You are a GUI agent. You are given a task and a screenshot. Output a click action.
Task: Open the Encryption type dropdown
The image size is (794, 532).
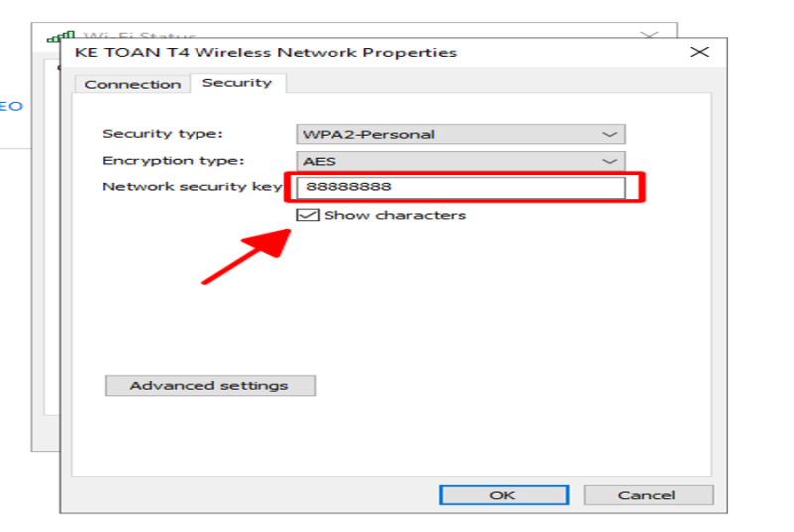coord(461,161)
